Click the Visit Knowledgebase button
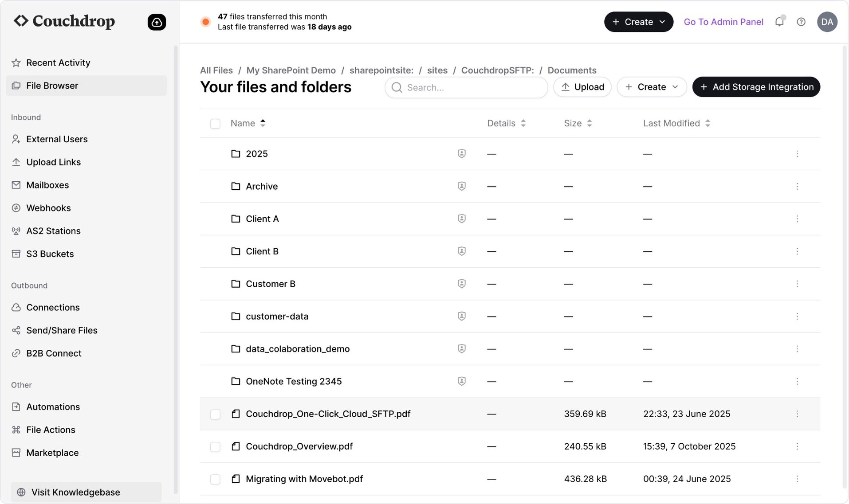The width and height of the screenshot is (849, 504). [x=86, y=492]
